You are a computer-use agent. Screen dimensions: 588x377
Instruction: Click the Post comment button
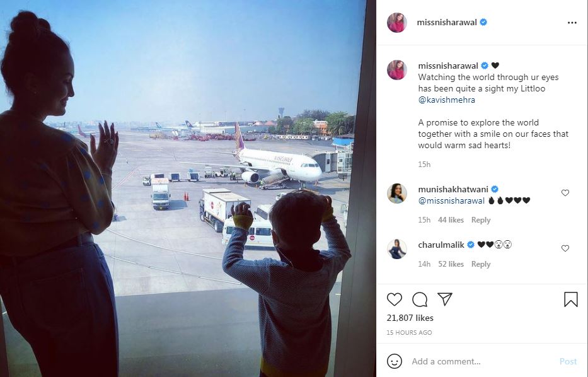pyautogui.click(x=568, y=361)
